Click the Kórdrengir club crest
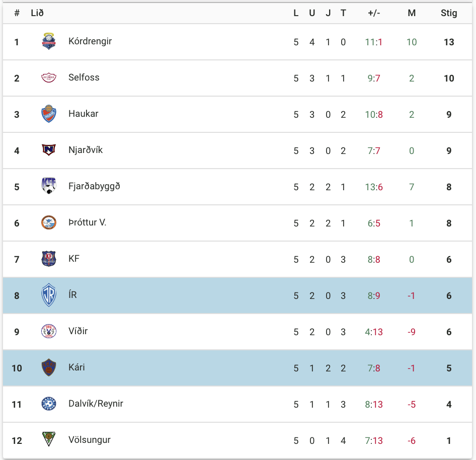476x460 pixels. 49,41
